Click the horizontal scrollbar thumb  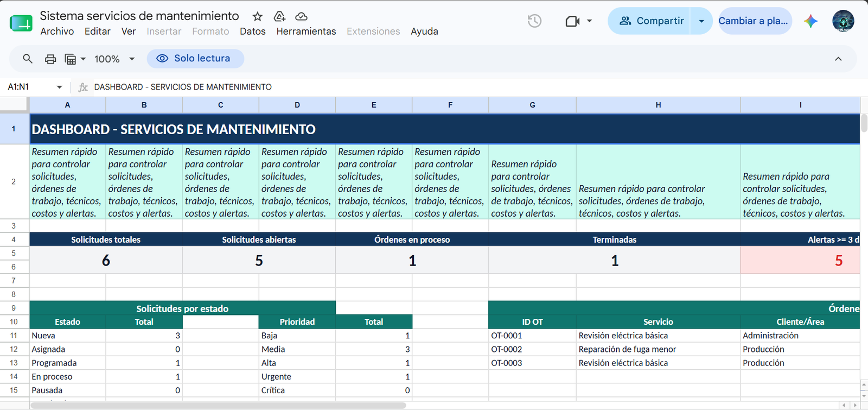pos(219,406)
